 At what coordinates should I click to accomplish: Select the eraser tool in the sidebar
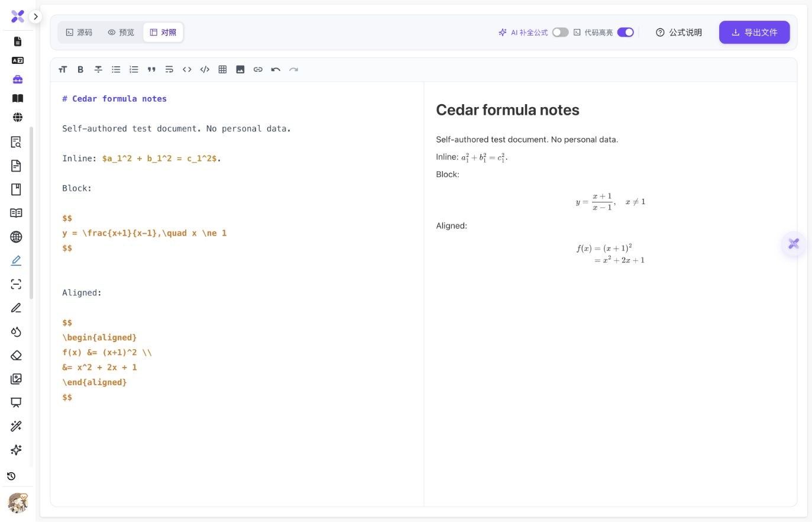[x=16, y=356]
